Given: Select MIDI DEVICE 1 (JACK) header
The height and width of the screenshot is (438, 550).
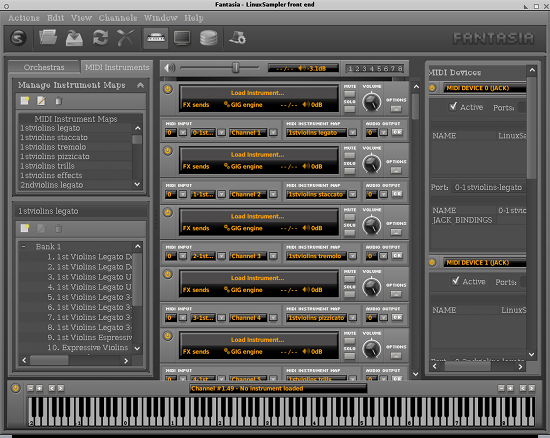Looking at the screenshot, I should pyautogui.click(x=485, y=263).
